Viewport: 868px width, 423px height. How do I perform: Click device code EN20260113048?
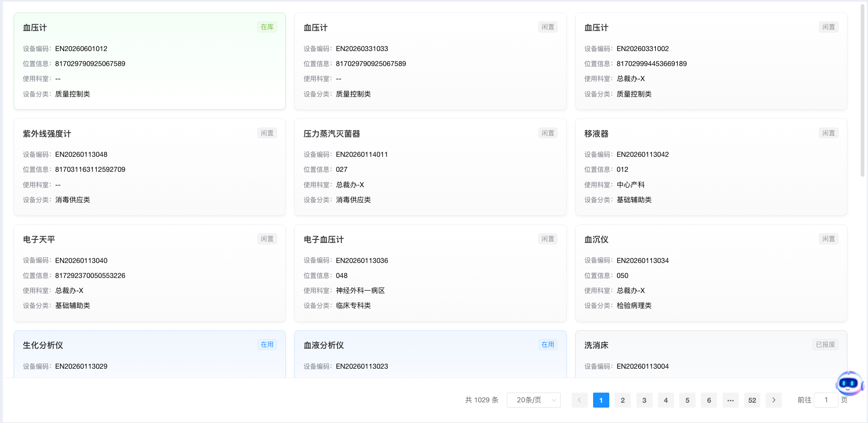[81, 154]
